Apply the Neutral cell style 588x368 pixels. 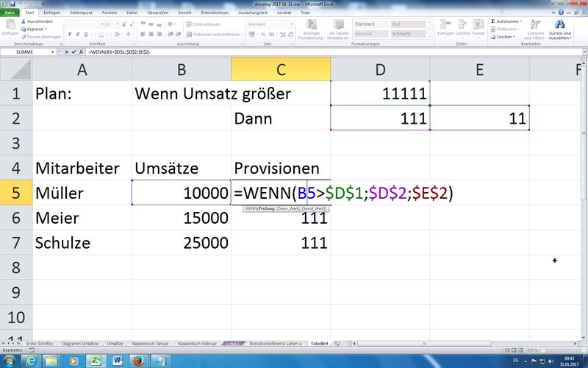pyautogui.click(x=371, y=34)
